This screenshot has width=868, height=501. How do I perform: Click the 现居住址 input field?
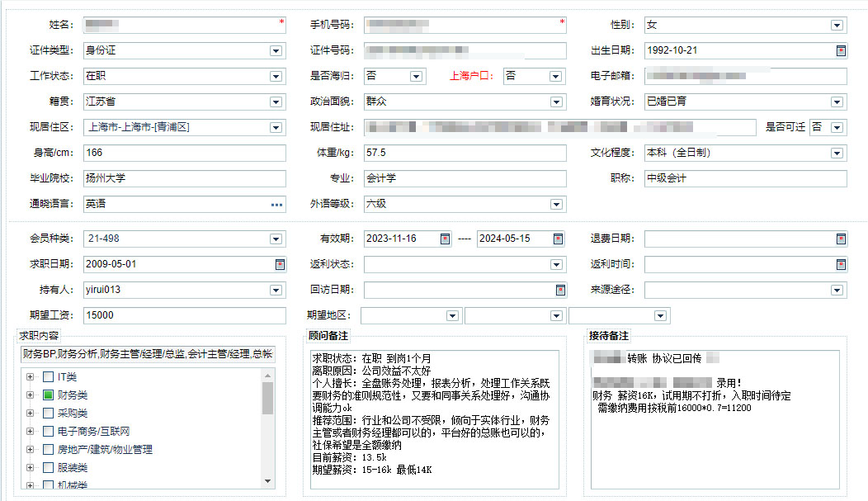[x=560, y=127]
